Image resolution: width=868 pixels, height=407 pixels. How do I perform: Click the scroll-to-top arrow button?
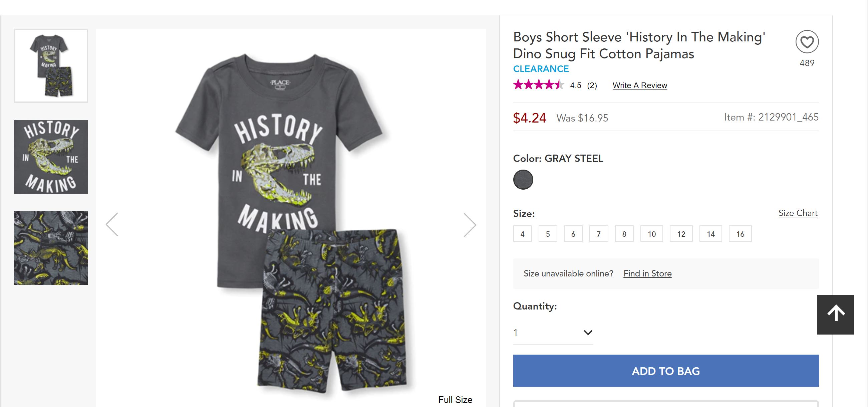tap(835, 314)
